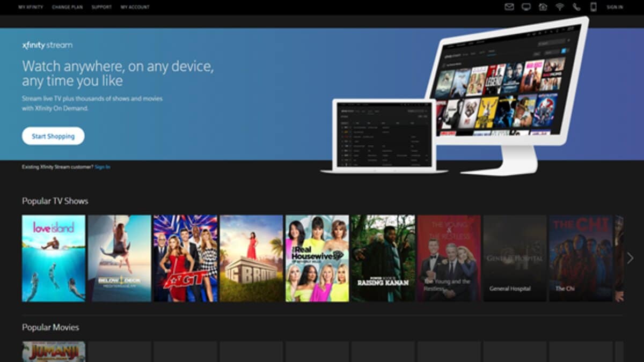The image size is (644, 362).
Task: Advance Popular TV Shows carousel right arrow
Action: click(630, 258)
